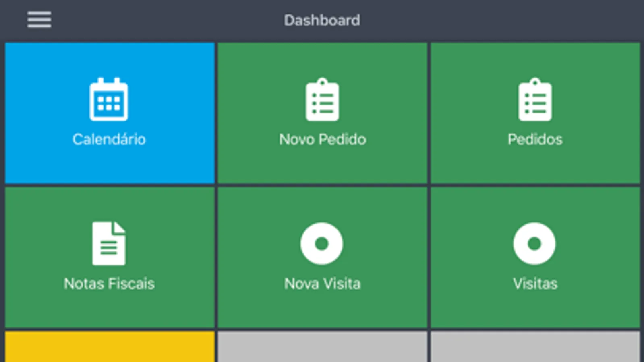Screen dimensions: 644x362
Task: Click the Novo Pedido clipboard icon
Action: (322, 100)
